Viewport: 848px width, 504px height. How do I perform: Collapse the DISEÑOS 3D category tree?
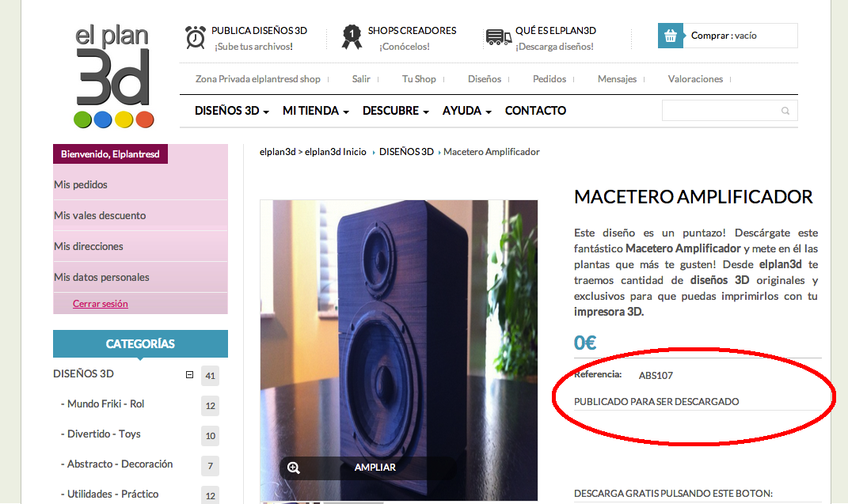pyautogui.click(x=189, y=374)
